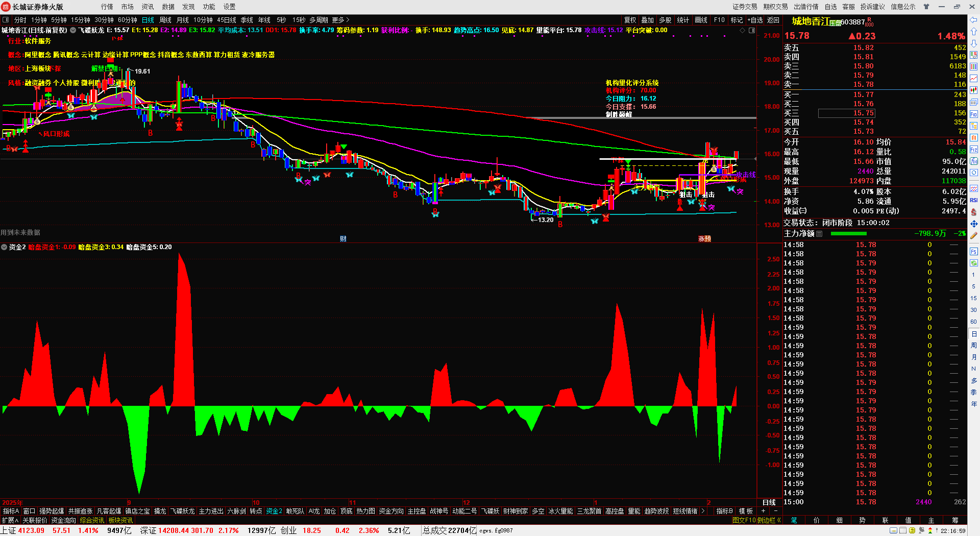Click the 返回 button
The height and width of the screenshot is (536, 980).
[x=773, y=20]
